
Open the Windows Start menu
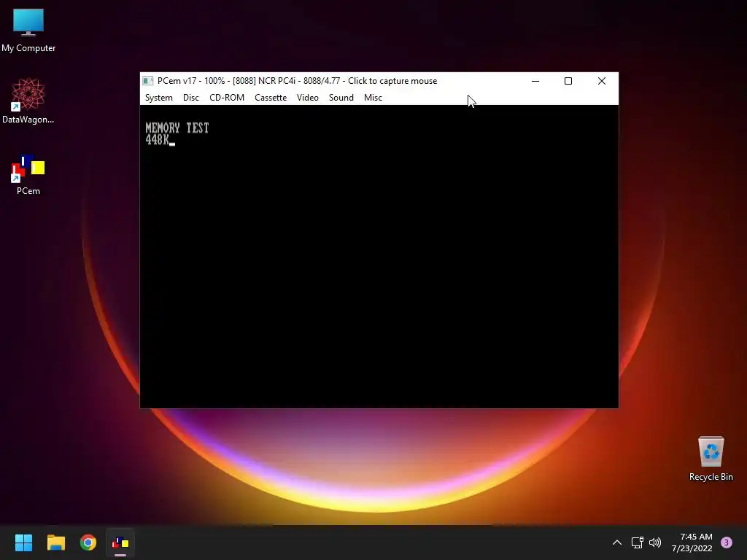pyautogui.click(x=23, y=542)
